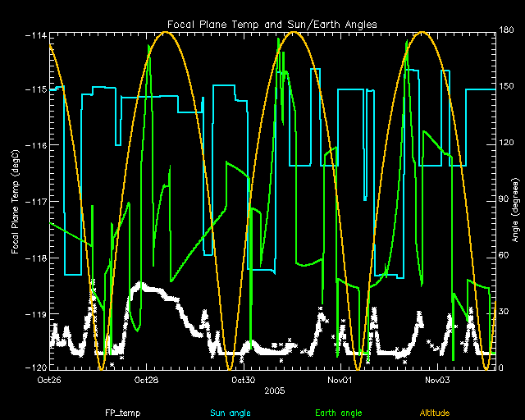Image resolution: width=525 pixels, height=420 pixels.
Task: Click the orange 'Altitude' legend label
Action: [435, 413]
